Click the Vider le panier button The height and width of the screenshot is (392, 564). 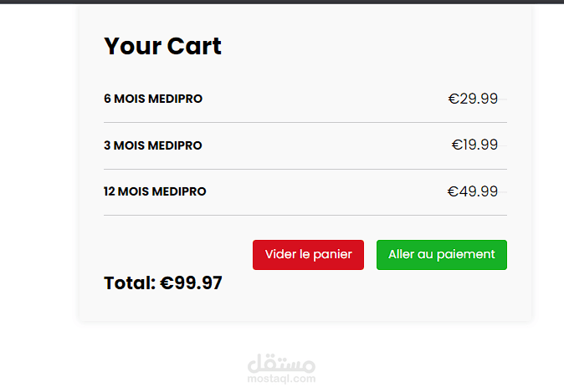308,255
